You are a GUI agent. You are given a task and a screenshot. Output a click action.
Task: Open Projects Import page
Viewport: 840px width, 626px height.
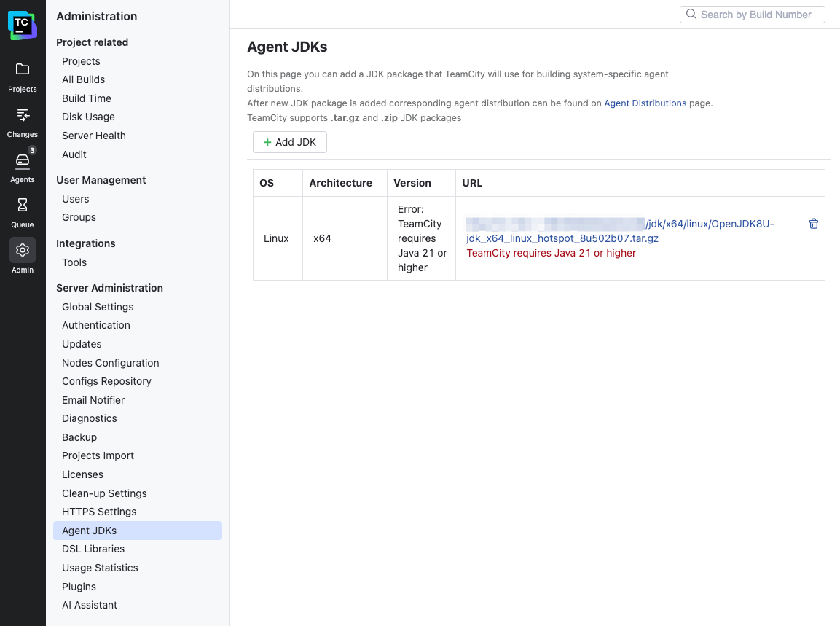tap(98, 455)
